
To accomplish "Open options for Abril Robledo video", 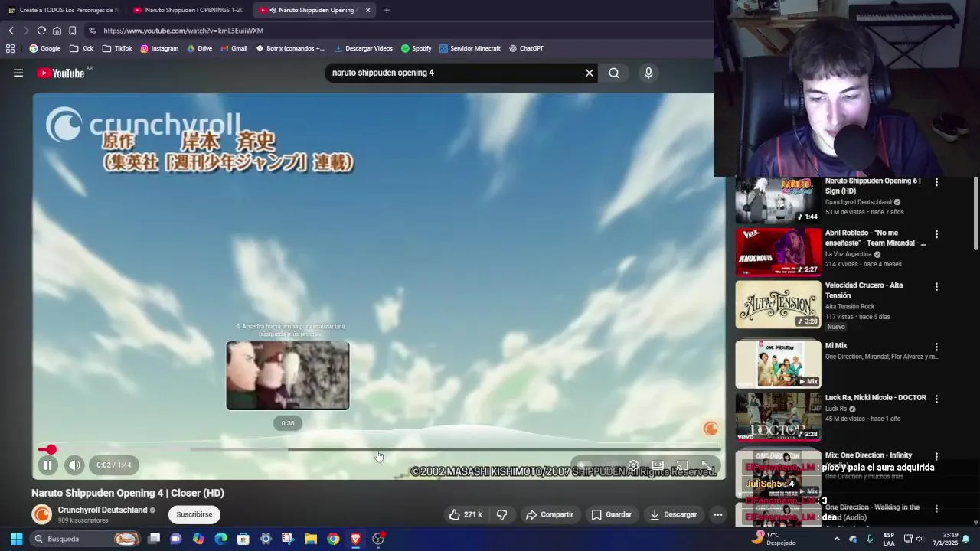I will (x=936, y=234).
